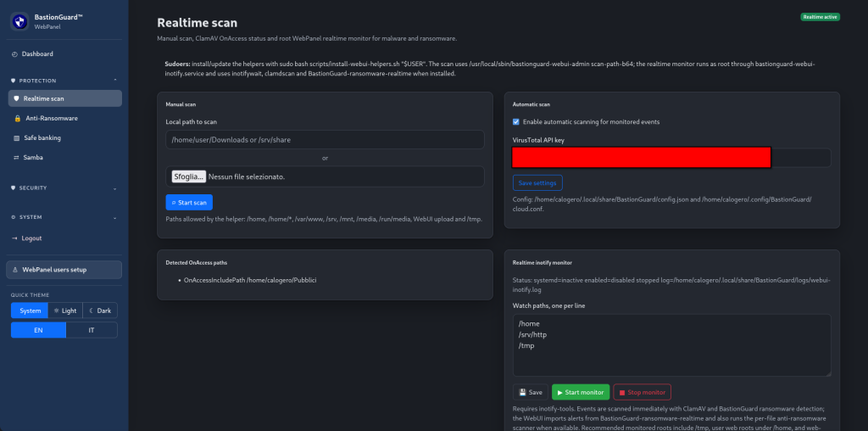Click the moon icon in Dark button
This screenshot has height=431, width=868.
point(92,311)
